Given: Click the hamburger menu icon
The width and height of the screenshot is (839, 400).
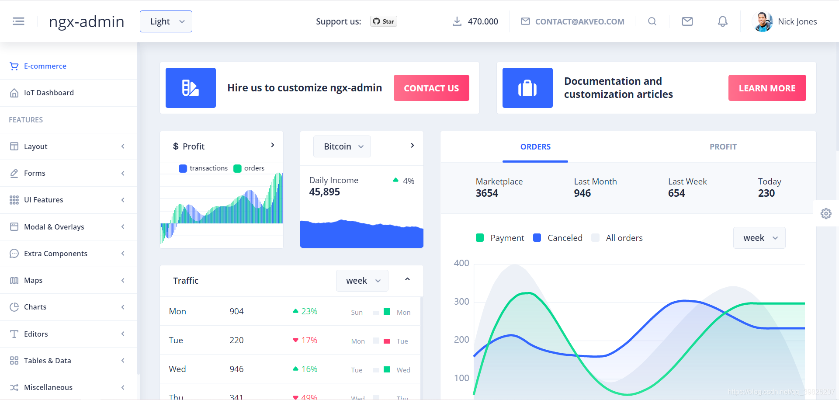Looking at the screenshot, I should (x=18, y=21).
